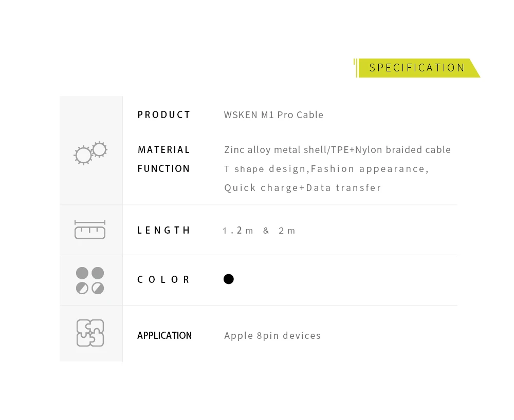Click the four-circles color icon
The height and width of the screenshot is (420, 514).
point(90,280)
